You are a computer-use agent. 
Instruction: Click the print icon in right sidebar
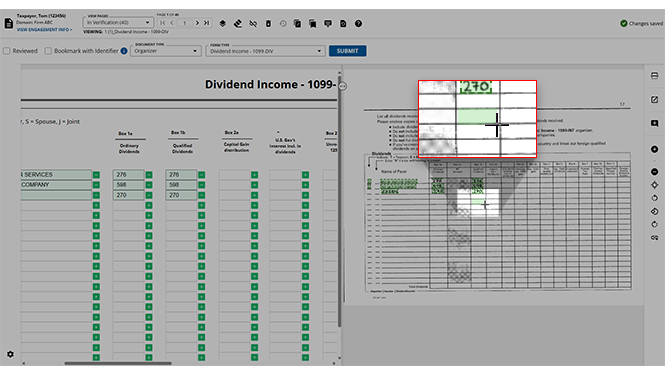click(654, 76)
